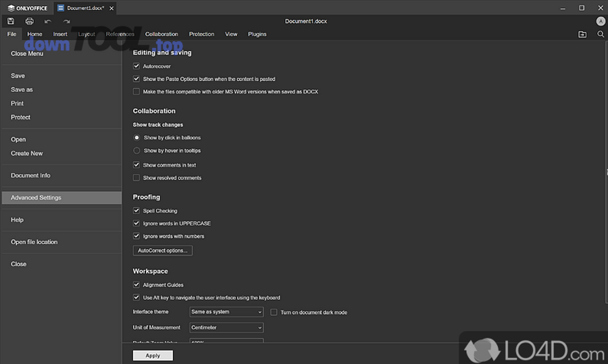Click the Search magnifier icon
This screenshot has height=364, width=608.
(601, 34)
